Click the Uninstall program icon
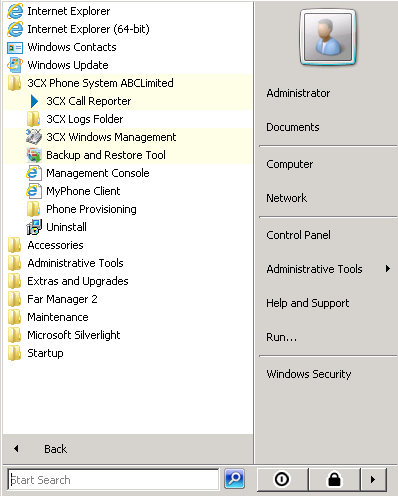 tap(34, 227)
